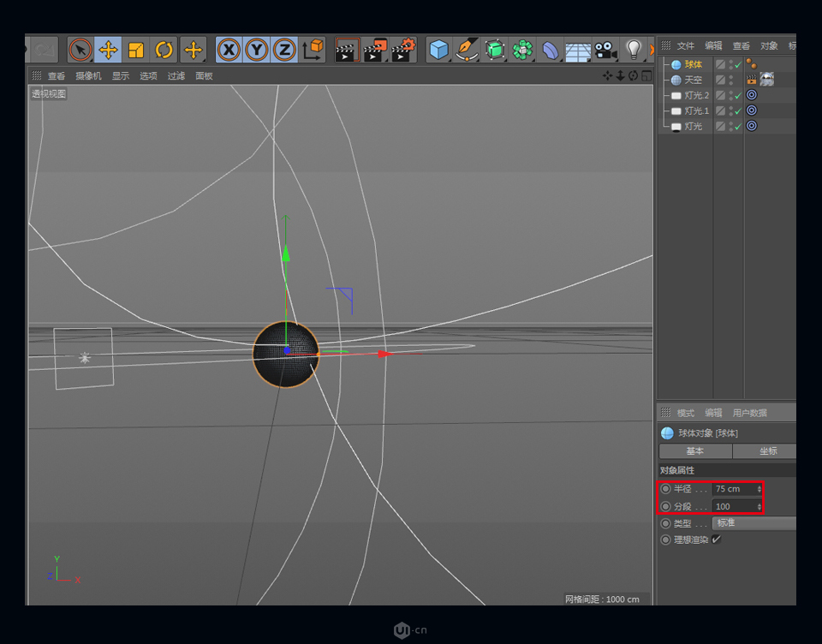Select the Rotate tool
The width and height of the screenshot is (822, 644).
(164, 50)
